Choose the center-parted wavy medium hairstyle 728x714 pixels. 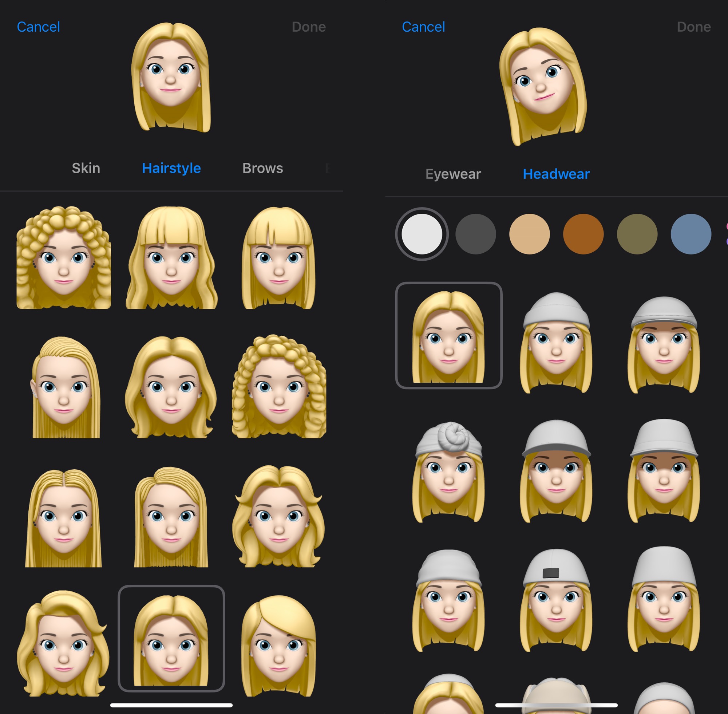[x=171, y=387]
